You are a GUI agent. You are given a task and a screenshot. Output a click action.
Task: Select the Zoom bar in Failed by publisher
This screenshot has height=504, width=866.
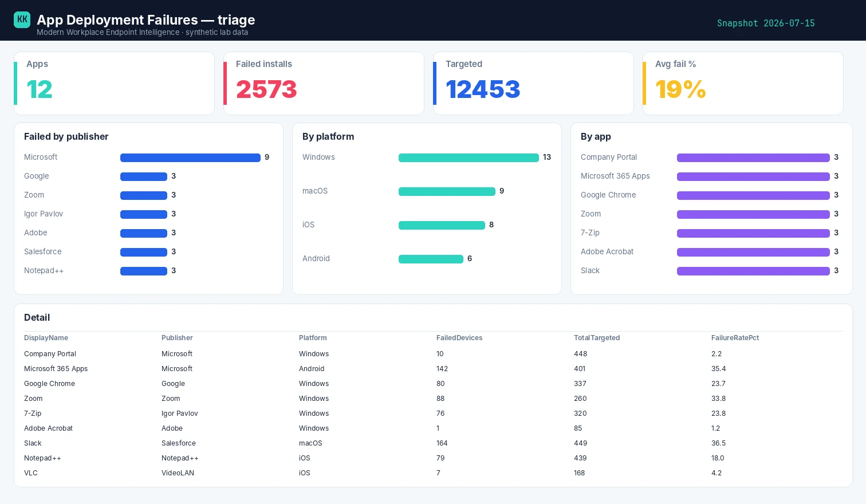coord(144,195)
